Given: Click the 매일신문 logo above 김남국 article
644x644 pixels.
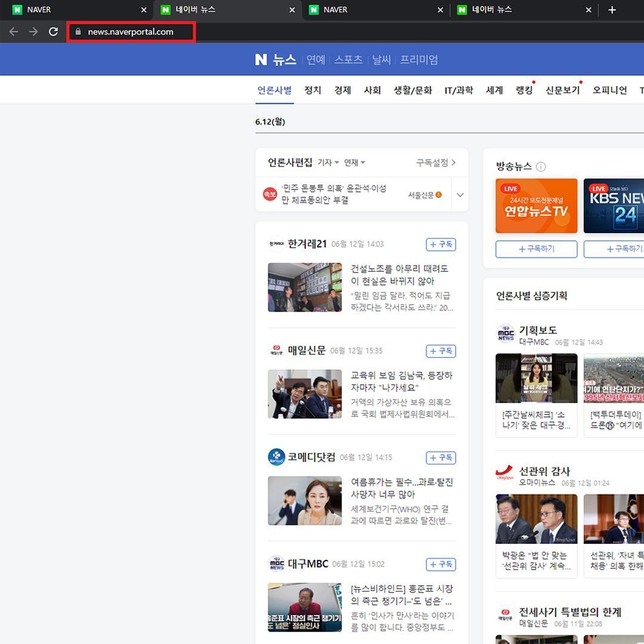Looking at the screenshot, I should click(x=277, y=351).
